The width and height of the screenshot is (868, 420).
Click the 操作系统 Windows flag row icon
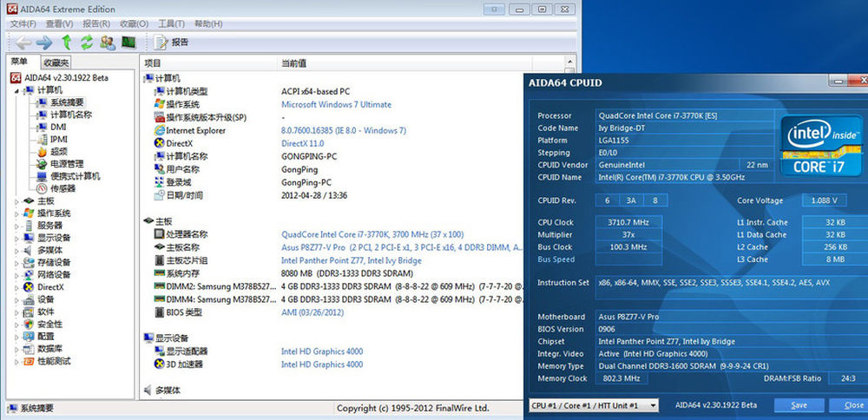(160, 104)
